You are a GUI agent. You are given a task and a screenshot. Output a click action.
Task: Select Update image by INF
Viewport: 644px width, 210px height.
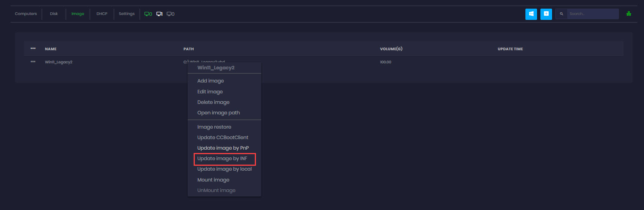(222, 159)
